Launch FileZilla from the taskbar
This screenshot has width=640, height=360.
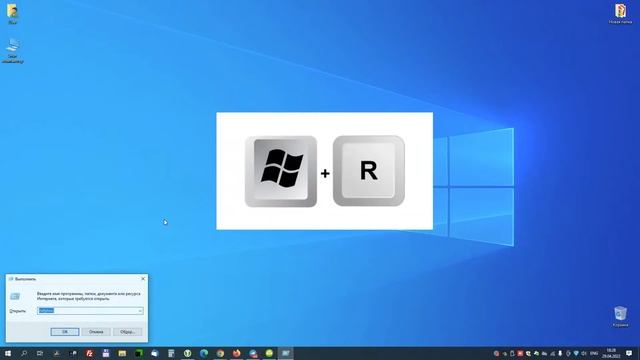[x=89, y=353]
